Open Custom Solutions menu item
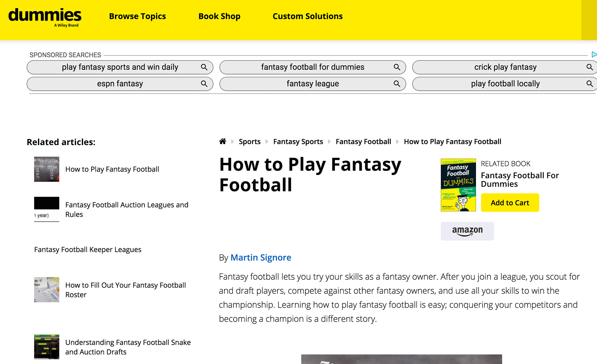The height and width of the screenshot is (364, 597). click(x=308, y=16)
